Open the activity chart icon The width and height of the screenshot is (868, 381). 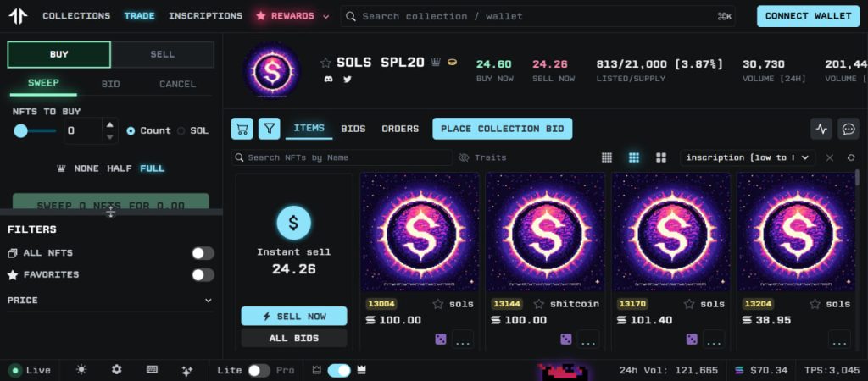[821, 129]
